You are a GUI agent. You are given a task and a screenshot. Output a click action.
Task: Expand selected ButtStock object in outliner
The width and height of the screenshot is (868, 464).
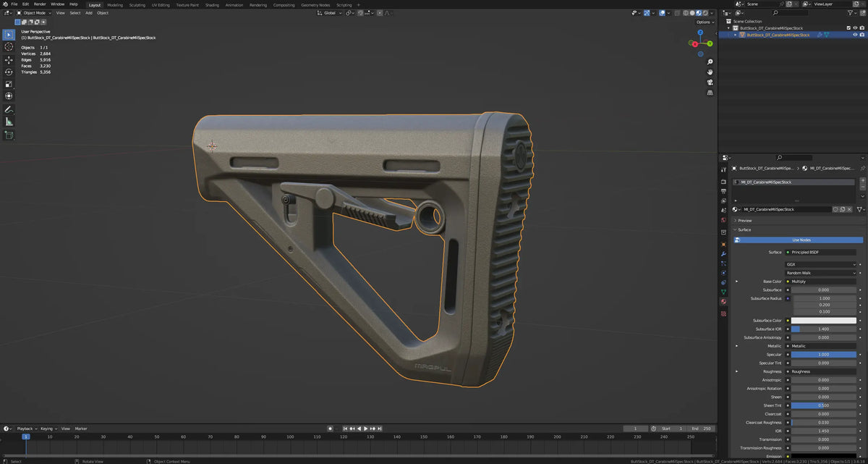click(x=736, y=35)
